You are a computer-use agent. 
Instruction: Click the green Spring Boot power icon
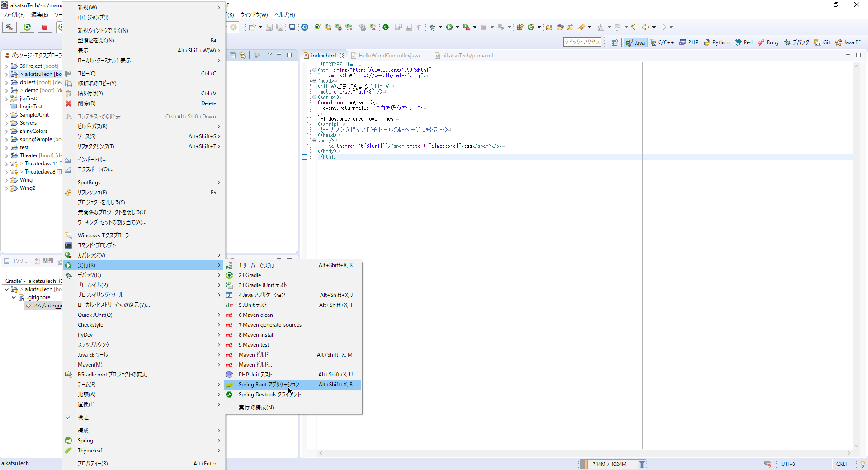(386, 27)
